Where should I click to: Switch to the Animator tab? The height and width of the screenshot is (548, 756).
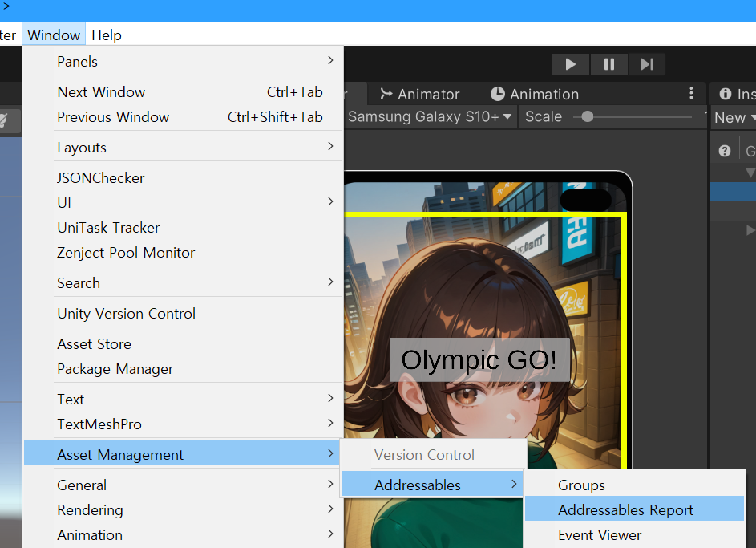point(419,94)
